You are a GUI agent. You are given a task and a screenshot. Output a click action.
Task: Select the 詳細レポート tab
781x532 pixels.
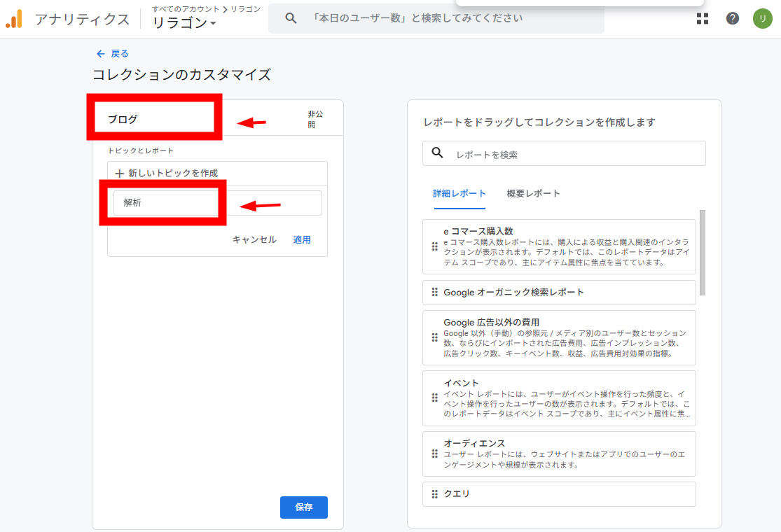click(459, 193)
